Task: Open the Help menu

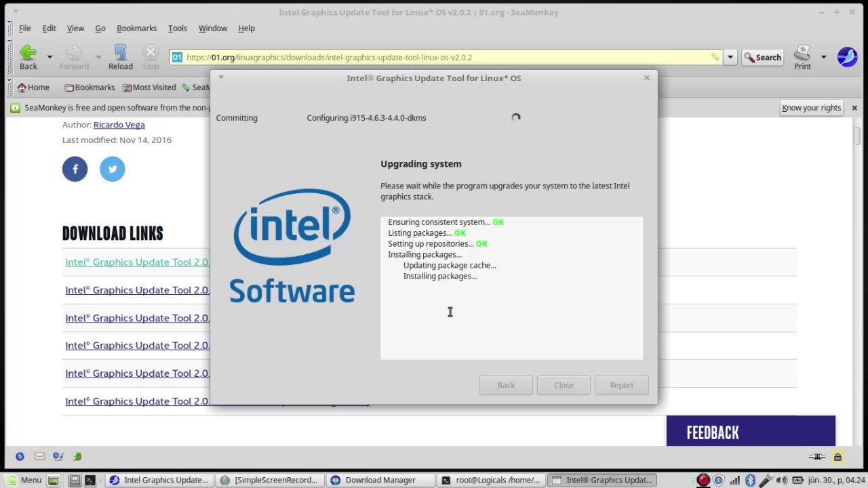Action: pyautogui.click(x=246, y=28)
